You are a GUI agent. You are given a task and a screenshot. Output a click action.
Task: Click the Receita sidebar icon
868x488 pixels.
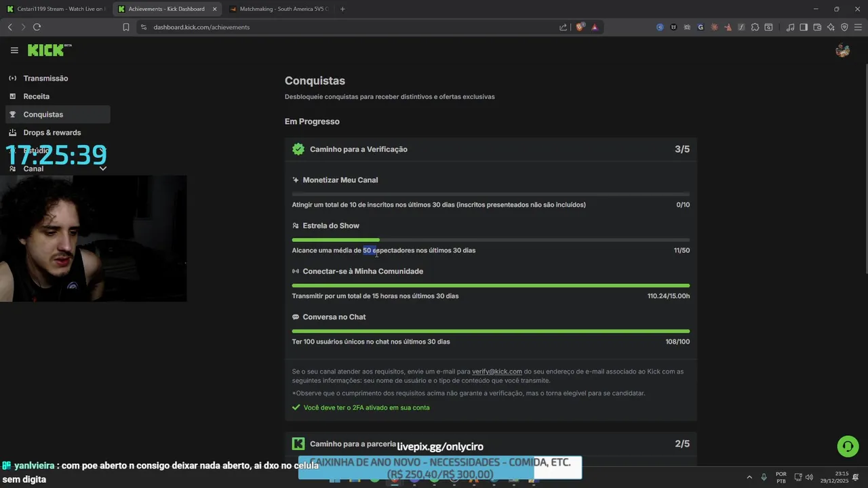(x=13, y=96)
